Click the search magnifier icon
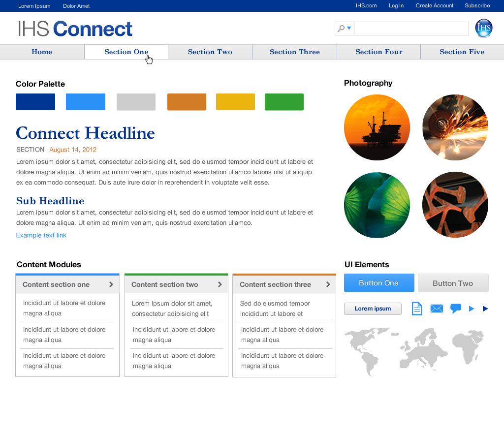This screenshot has width=504, height=434. click(341, 28)
